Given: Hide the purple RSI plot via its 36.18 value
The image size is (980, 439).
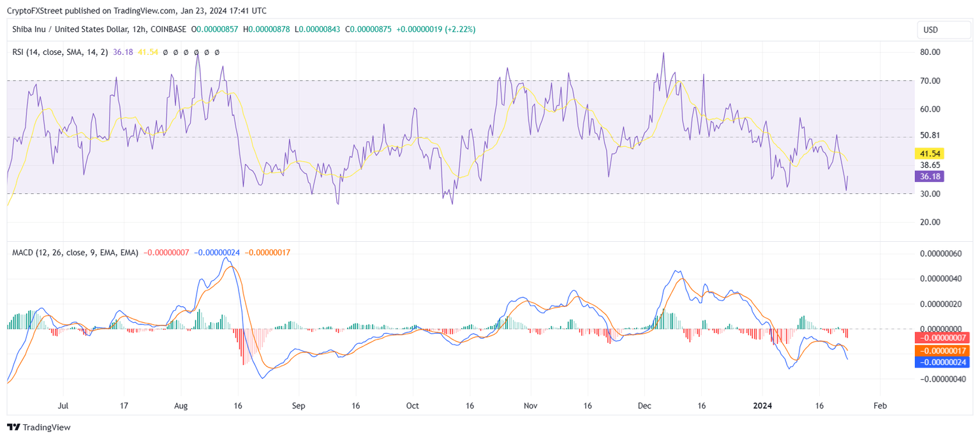Looking at the screenshot, I should pyautogui.click(x=121, y=52).
